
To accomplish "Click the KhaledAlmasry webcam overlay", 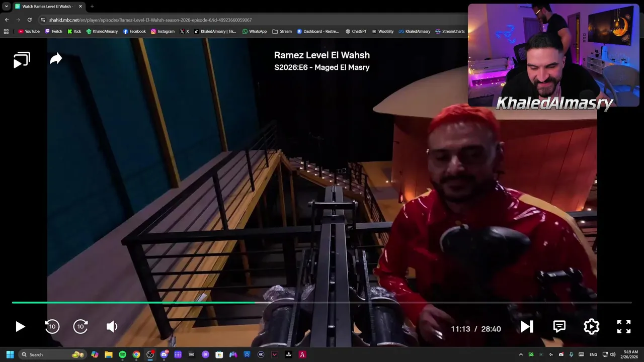I will 553,55.
